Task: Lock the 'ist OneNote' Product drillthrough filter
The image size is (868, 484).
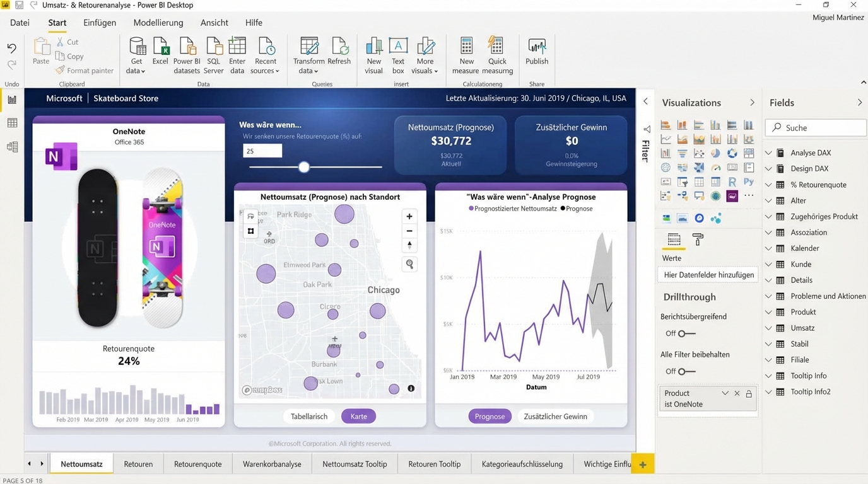Action: [x=748, y=393]
